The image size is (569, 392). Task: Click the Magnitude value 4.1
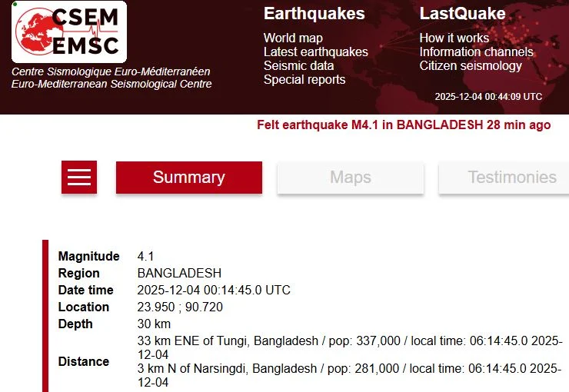(x=146, y=256)
